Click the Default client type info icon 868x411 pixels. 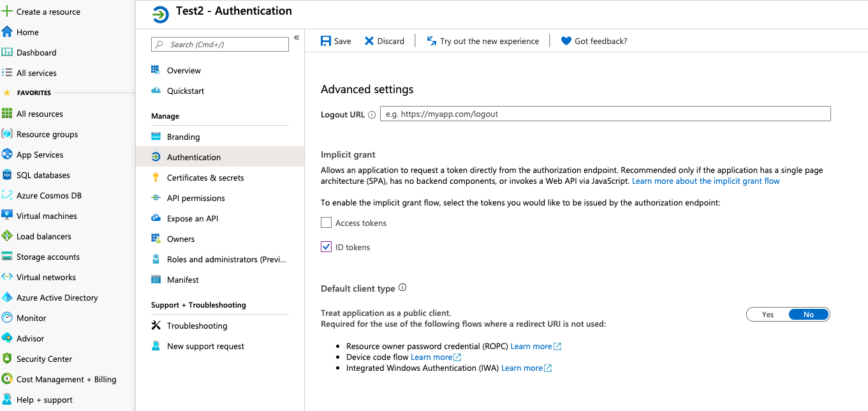point(402,288)
